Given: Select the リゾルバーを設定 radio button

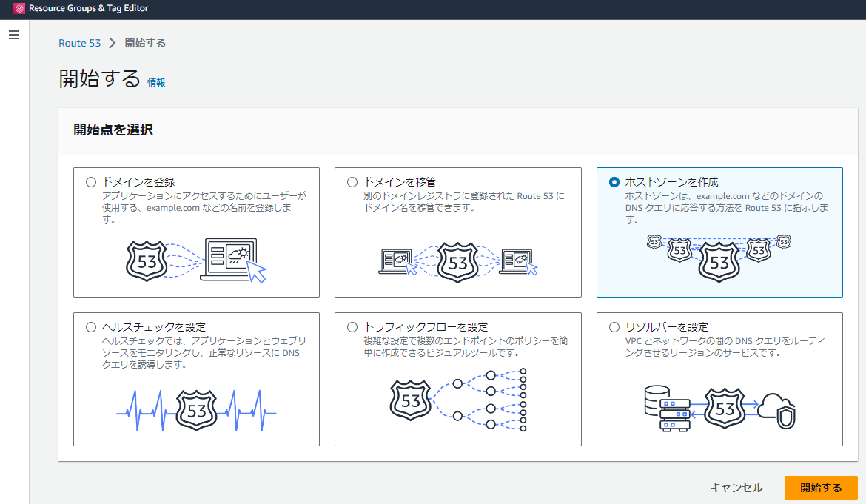Looking at the screenshot, I should [614, 327].
